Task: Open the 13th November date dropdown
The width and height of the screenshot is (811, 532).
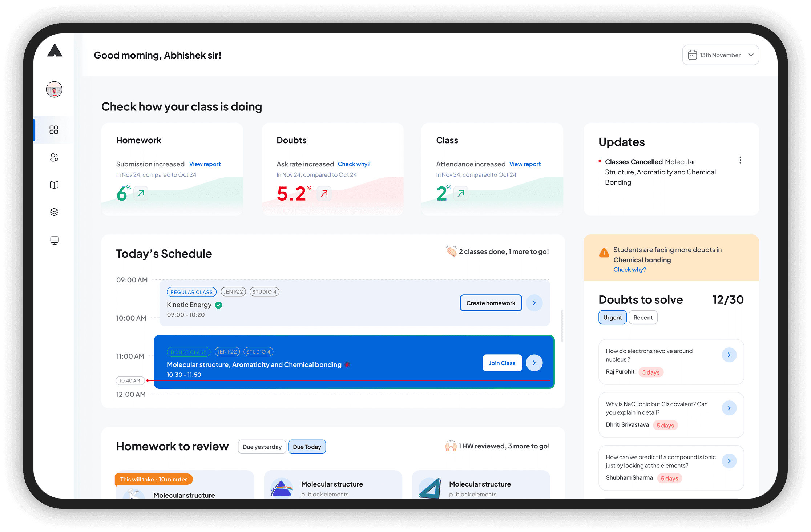Action: [x=720, y=55]
